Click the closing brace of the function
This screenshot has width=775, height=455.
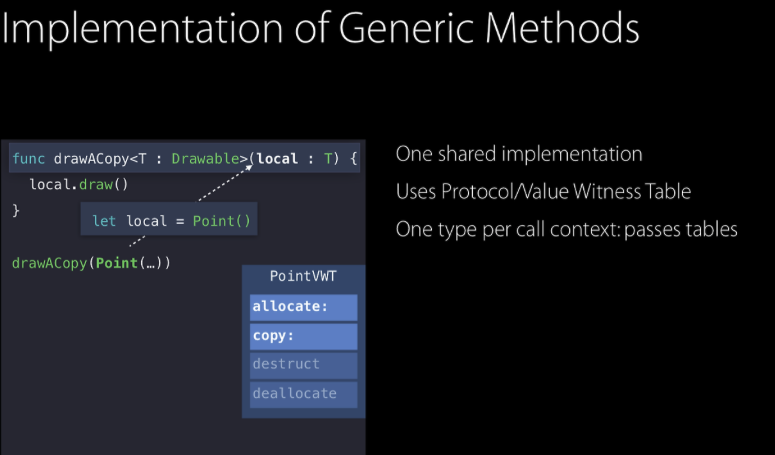point(16,210)
